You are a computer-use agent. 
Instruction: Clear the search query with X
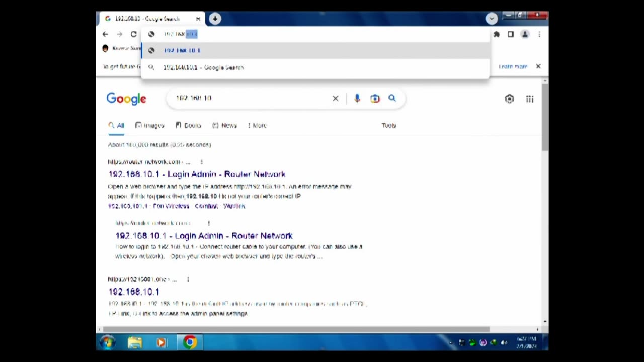336,98
